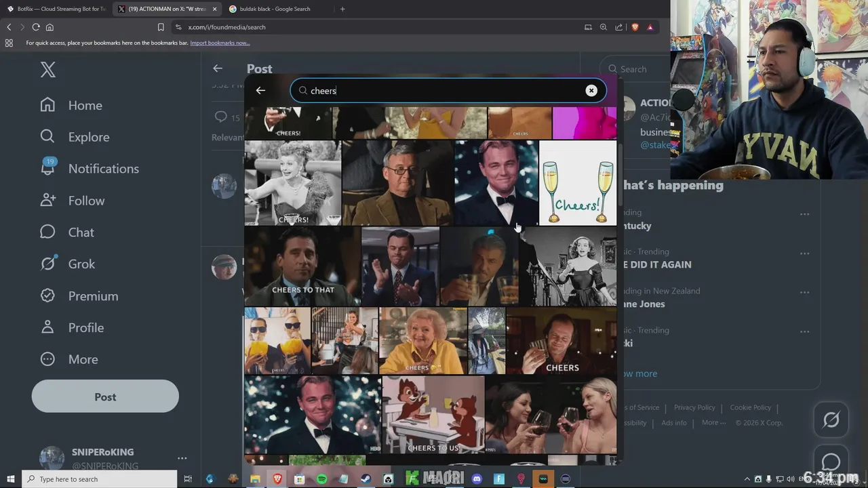Open options for fourth trending item
Viewport: 868px width, 488px height.
(x=804, y=332)
